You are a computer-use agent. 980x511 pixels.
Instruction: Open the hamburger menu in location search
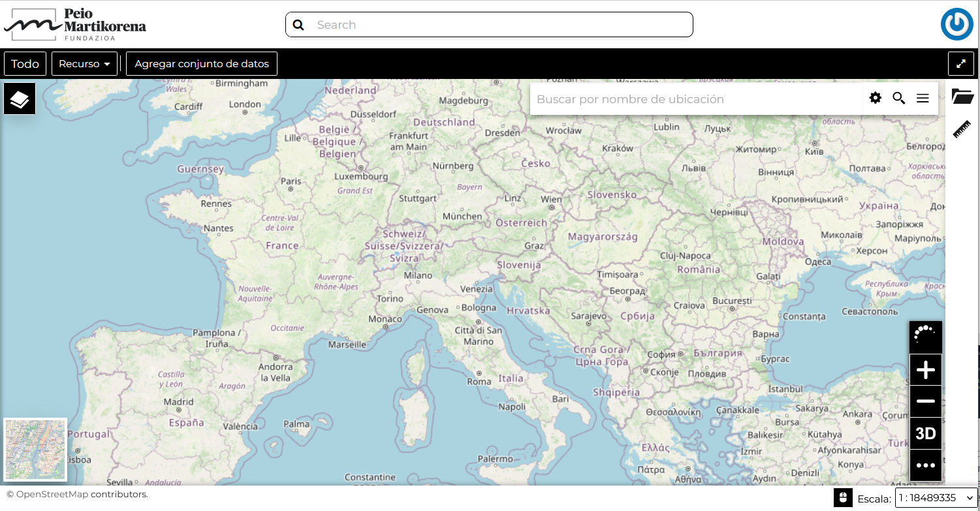tap(923, 98)
